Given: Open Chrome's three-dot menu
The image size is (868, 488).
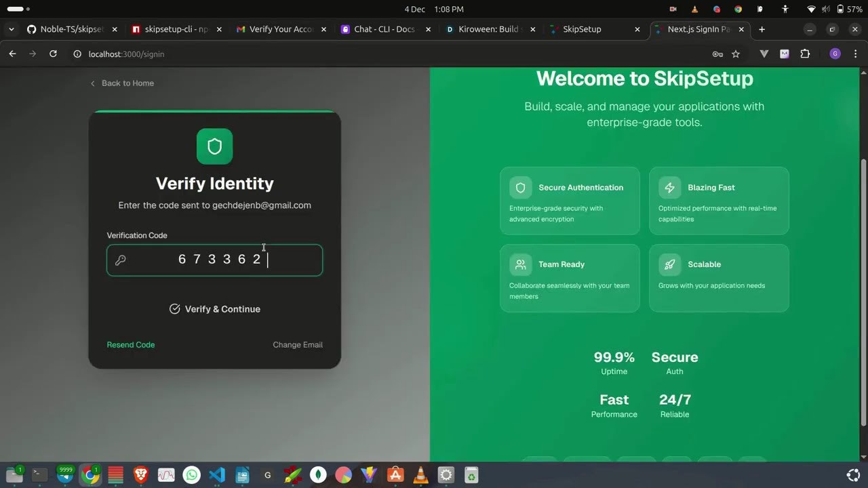Looking at the screenshot, I should pos(855,54).
